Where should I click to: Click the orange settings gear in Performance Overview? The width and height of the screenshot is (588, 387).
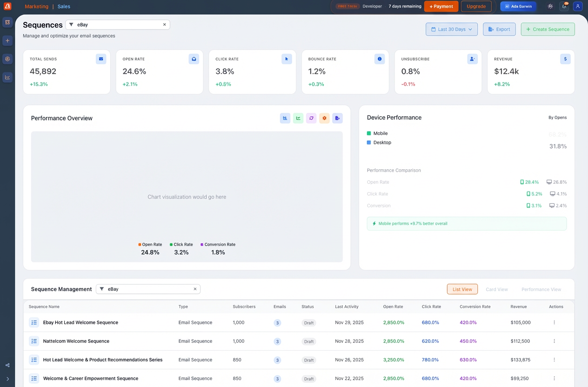[x=324, y=118]
